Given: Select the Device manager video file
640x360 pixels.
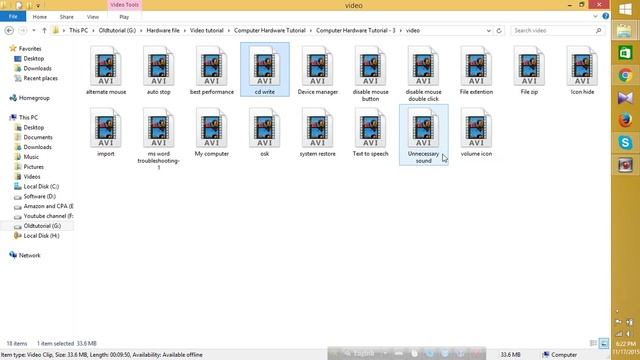Looking at the screenshot, I should (318, 71).
